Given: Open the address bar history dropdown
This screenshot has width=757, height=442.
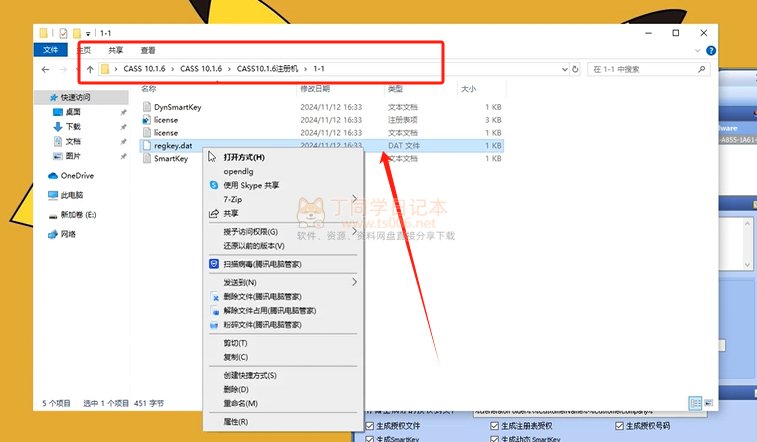Looking at the screenshot, I should click(564, 69).
